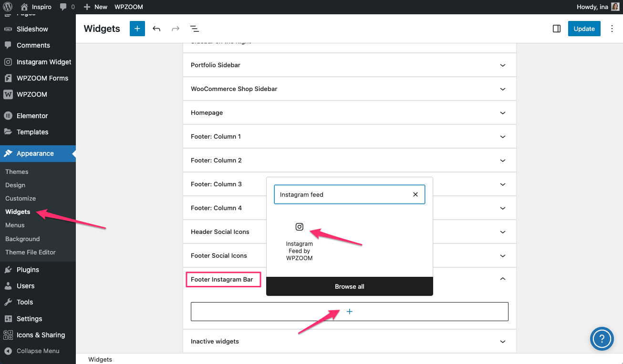Toggle the settings sidebar panel icon
Image resolution: width=623 pixels, height=364 pixels.
tap(557, 29)
